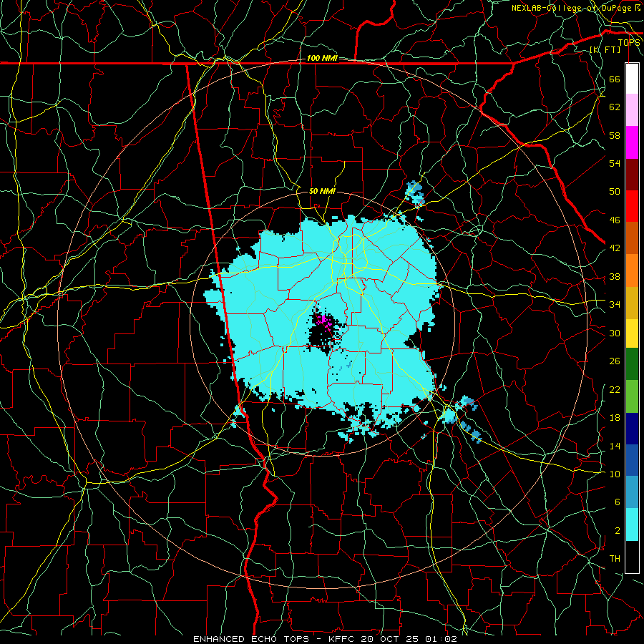Click the '50 NMI' range ring label
The height and width of the screenshot is (644, 644).
pos(322,191)
